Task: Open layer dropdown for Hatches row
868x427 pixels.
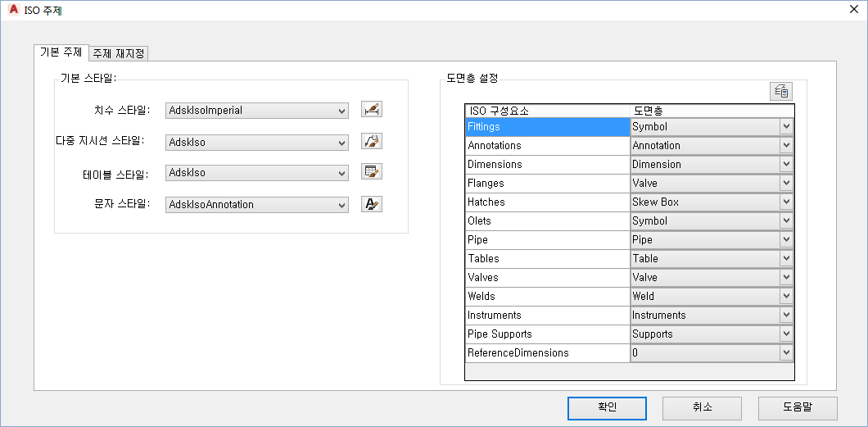Action: [x=786, y=202]
